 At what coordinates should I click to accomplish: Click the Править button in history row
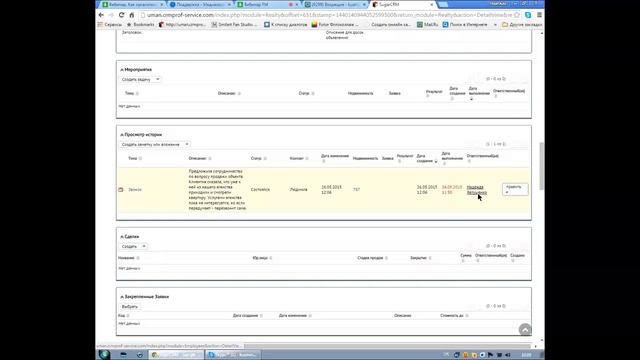click(515, 189)
